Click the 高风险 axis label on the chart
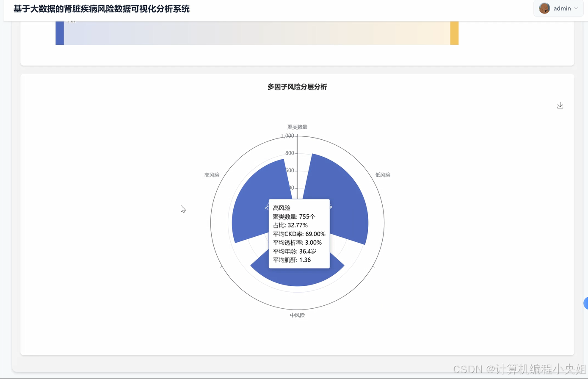Image resolution: width=588 pixels, height=379 pixels. coord(212,174)
